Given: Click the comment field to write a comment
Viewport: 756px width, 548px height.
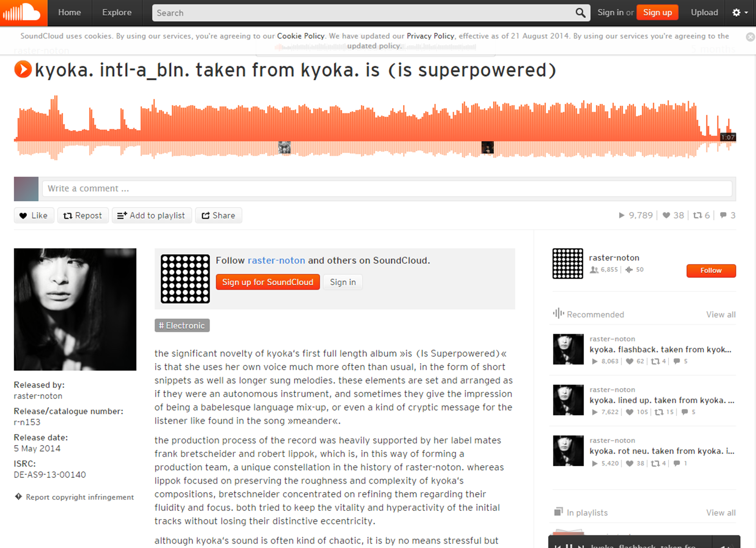Looking at the screenshot, I should (387, 189).
